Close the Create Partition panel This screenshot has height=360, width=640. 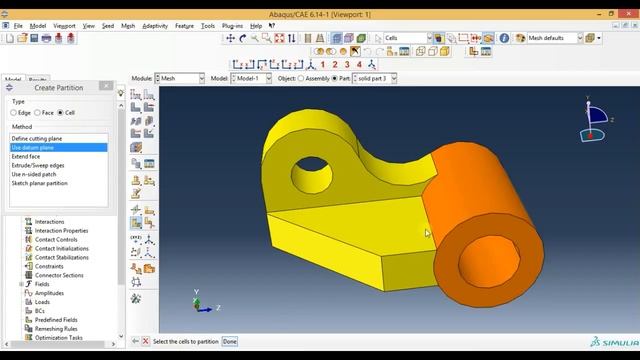point(106,86)
